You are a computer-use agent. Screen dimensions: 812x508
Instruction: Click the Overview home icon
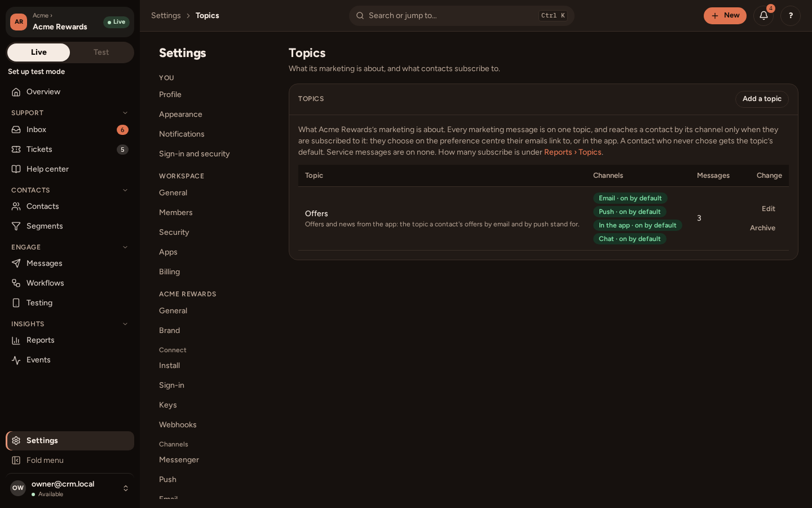(16, 92)
